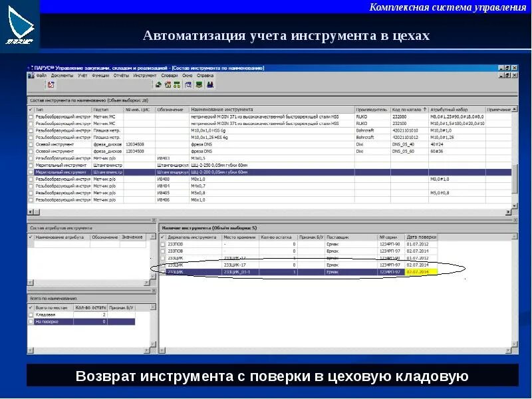
Task: Open the Инструмент menu
Action: 145,76
